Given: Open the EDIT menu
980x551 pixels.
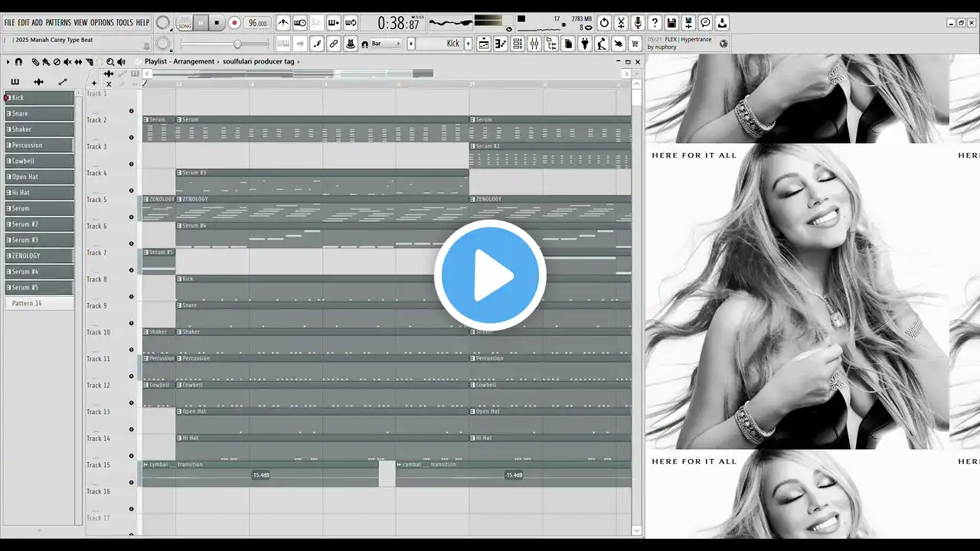Looking at the screenshot, I should [x=24, y=23].
